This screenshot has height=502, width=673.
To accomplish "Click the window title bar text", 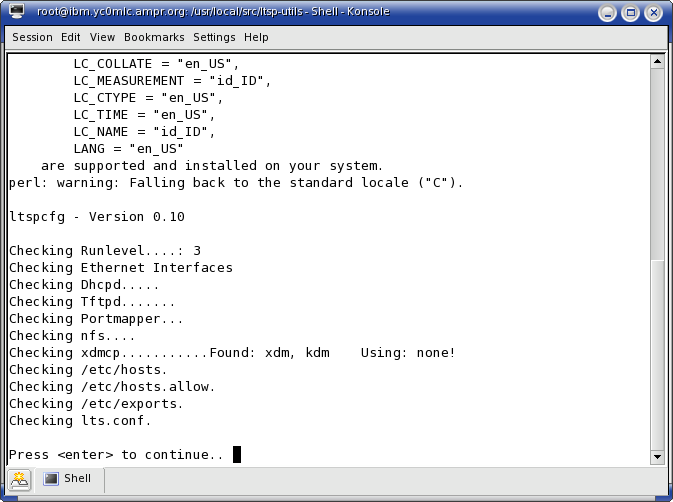I will click(213, 12).
